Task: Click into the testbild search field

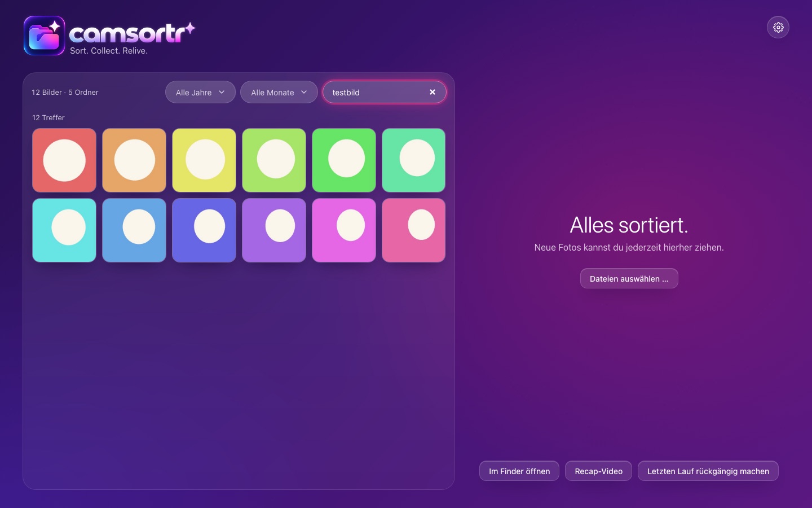Action: click(384, 92)
